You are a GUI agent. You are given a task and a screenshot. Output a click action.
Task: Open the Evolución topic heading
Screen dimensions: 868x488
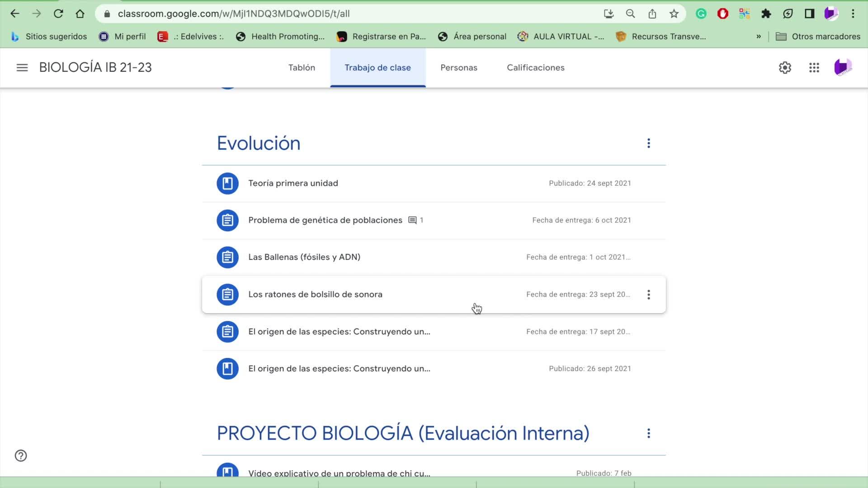coord(259,143)
